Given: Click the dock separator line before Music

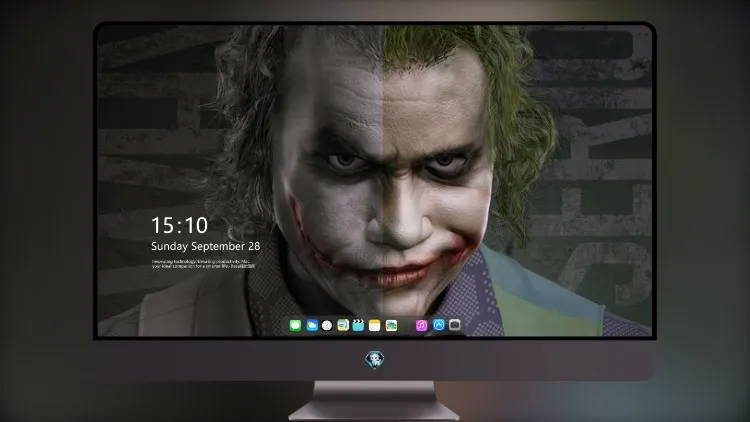Looking at the screenshot, I should [x=407, y=325].
